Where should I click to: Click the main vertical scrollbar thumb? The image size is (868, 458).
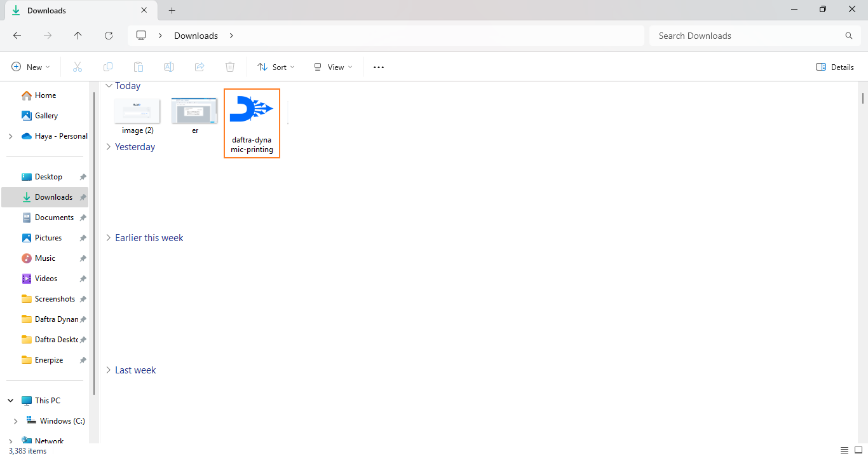coord(862,98)
